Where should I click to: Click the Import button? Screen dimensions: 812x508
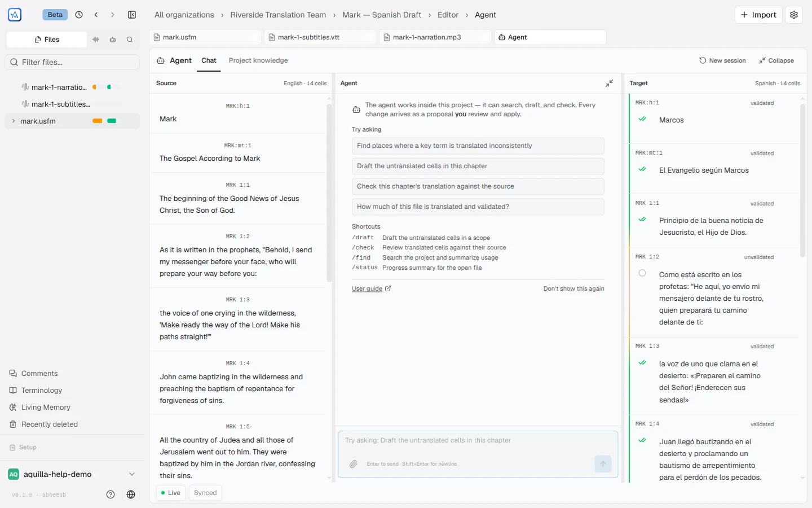(x=758, y=15)
